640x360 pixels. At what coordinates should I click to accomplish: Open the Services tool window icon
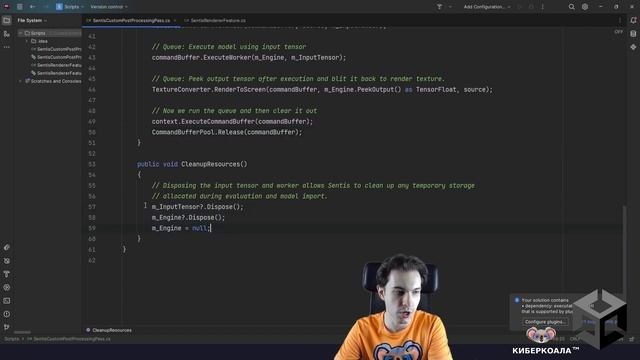click(7, 287)
